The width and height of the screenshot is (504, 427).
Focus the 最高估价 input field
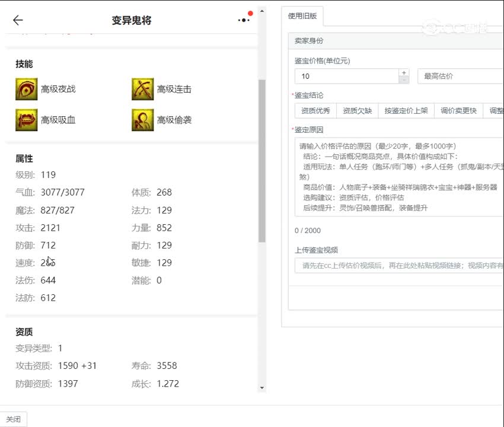pyautogui.click(x=461, y=76)
